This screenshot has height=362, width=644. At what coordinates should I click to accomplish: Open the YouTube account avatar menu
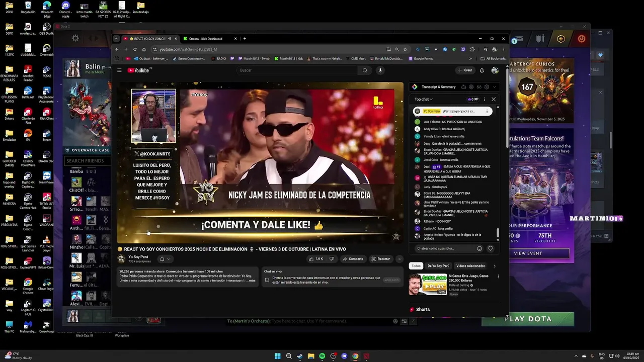(495, 70)
